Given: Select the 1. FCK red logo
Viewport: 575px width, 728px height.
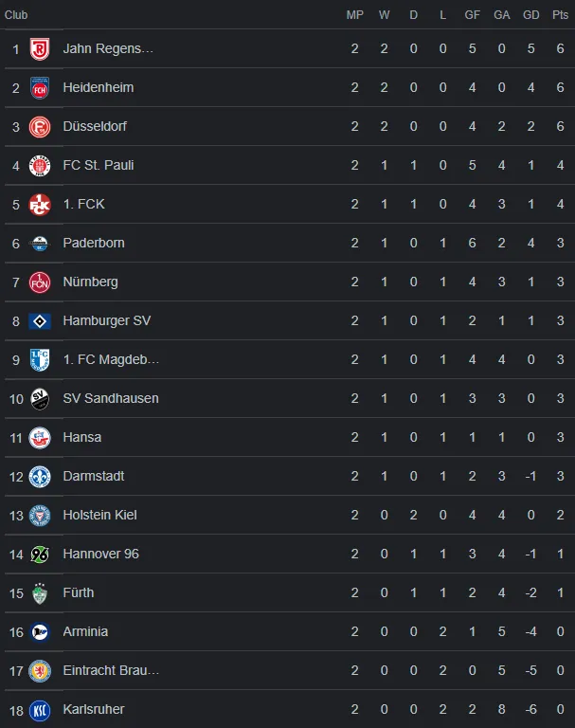Looking at the screenshot, I should coord(40,205).
